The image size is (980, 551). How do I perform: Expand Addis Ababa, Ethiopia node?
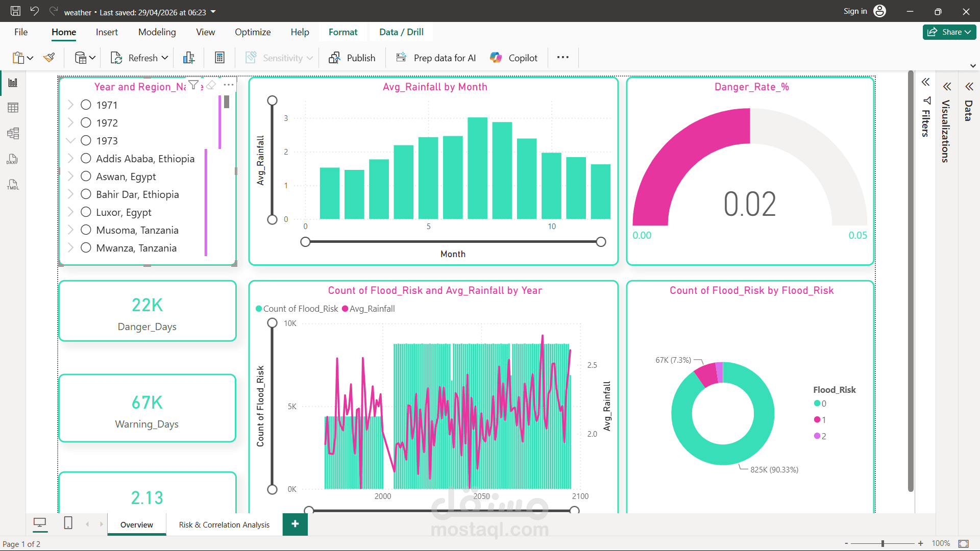(70, 158)
